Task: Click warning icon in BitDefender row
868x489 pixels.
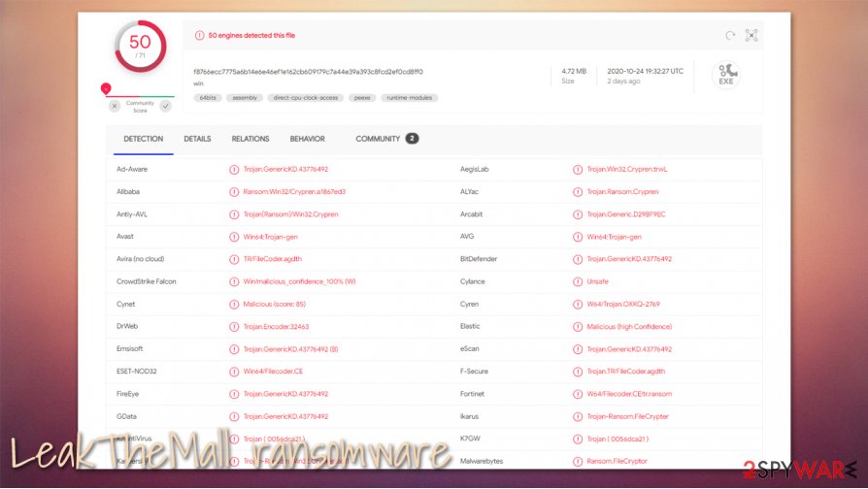Action: 578,259
